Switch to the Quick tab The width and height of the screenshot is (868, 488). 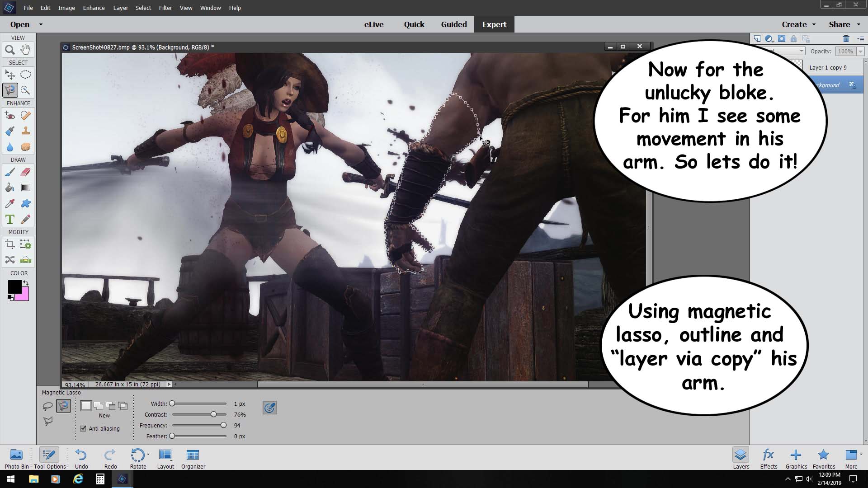click(x=414, y=24)
